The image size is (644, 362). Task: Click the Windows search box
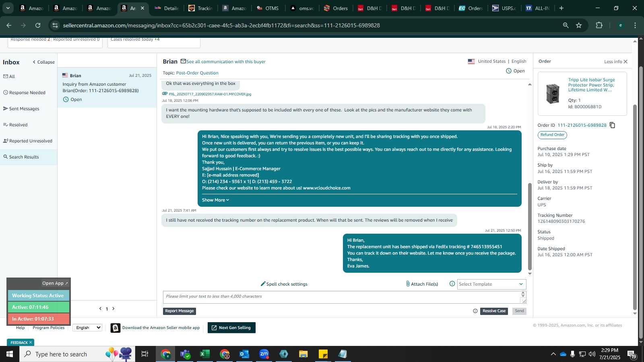77,354
